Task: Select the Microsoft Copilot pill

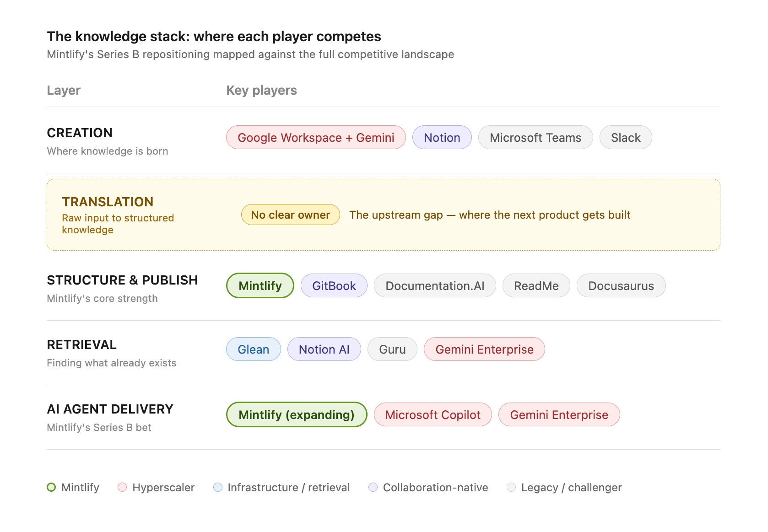Action: click(433, 414)
